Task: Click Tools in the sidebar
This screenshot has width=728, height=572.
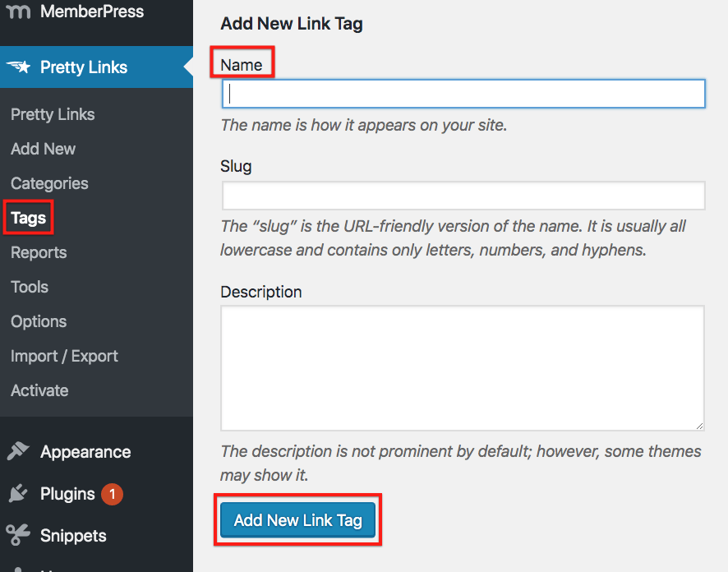Action: pyautogui.click(x=29, y=287)
